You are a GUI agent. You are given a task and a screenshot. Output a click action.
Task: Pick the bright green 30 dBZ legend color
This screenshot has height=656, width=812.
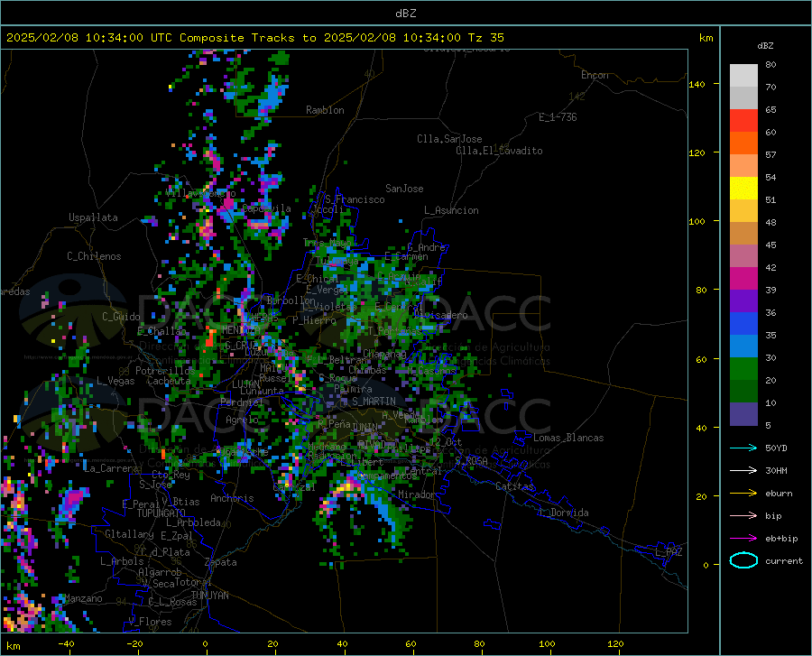click(x=743, y=369)
